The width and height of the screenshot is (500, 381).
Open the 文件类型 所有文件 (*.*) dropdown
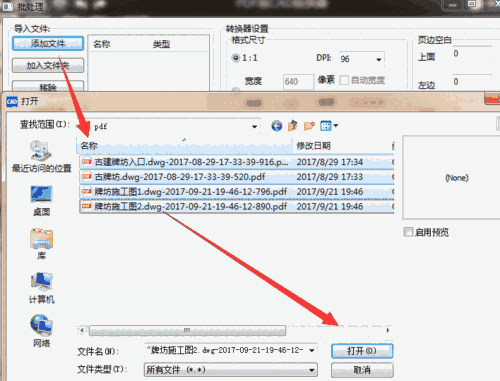pos(231,370)
